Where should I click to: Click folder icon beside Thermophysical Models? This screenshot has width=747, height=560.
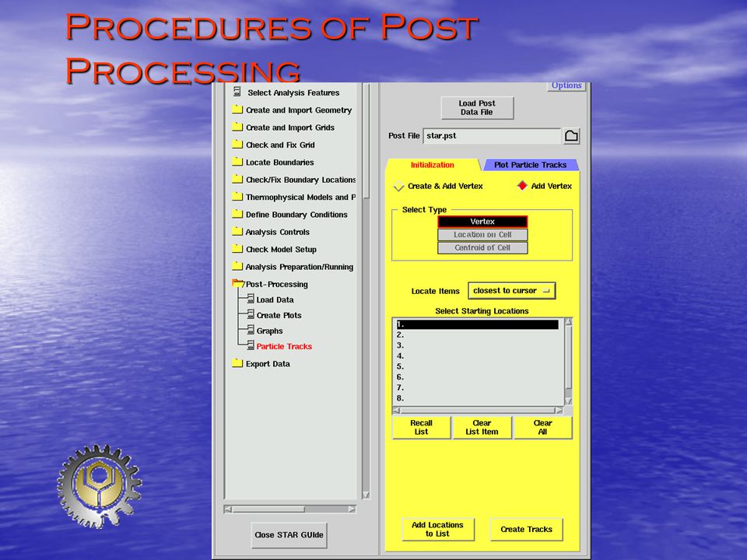point(237,196)
